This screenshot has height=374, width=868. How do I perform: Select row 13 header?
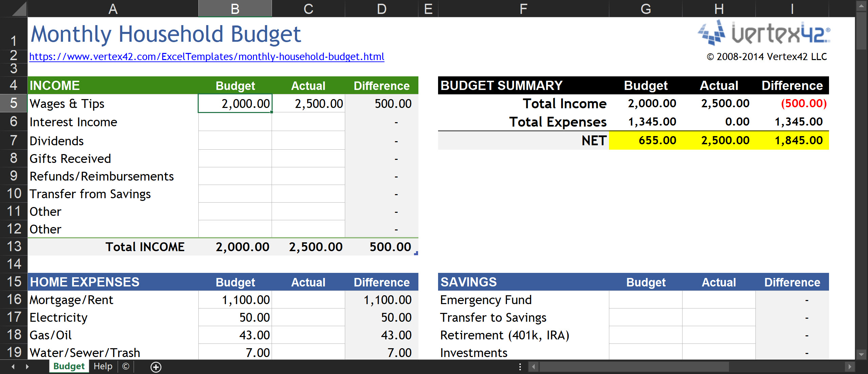pos(14,246)
